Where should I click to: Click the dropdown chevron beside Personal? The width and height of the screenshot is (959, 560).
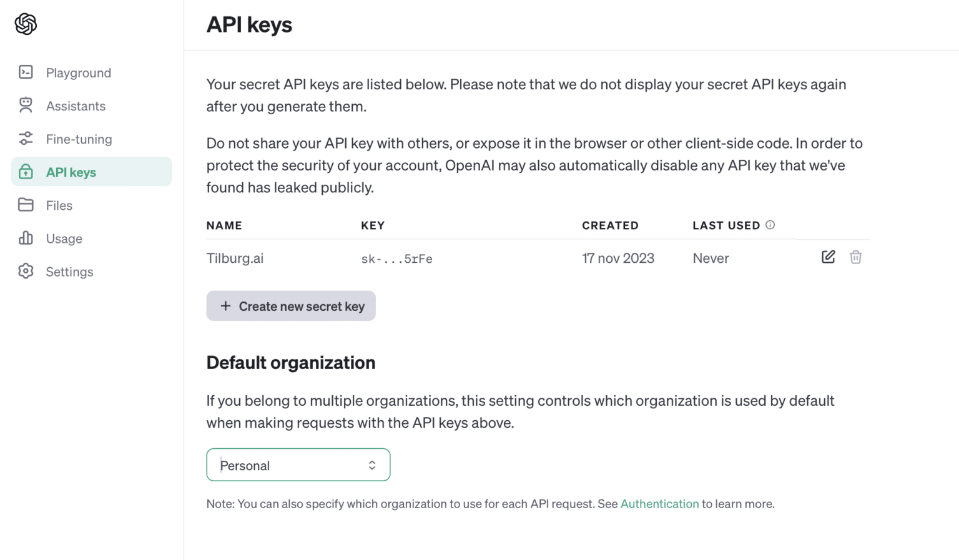(372, 465)
